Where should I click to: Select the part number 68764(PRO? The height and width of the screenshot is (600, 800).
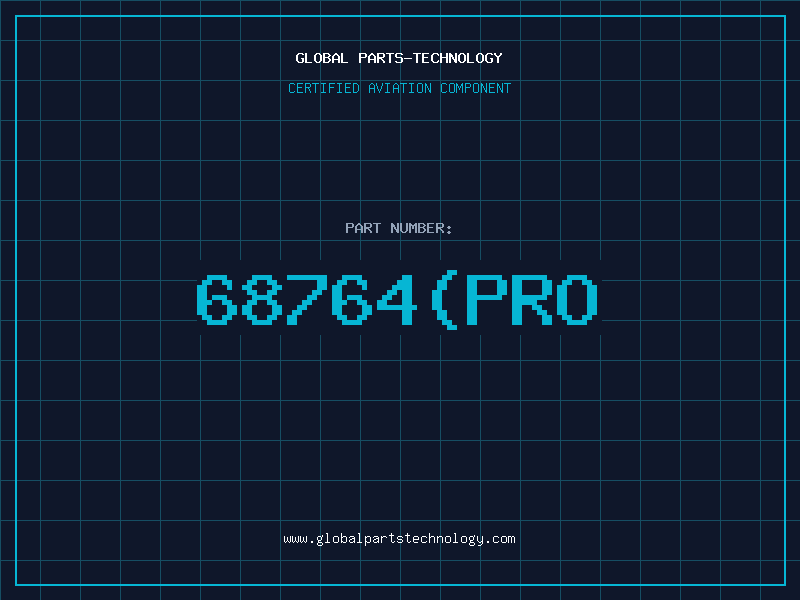click(x=397, y=299)
